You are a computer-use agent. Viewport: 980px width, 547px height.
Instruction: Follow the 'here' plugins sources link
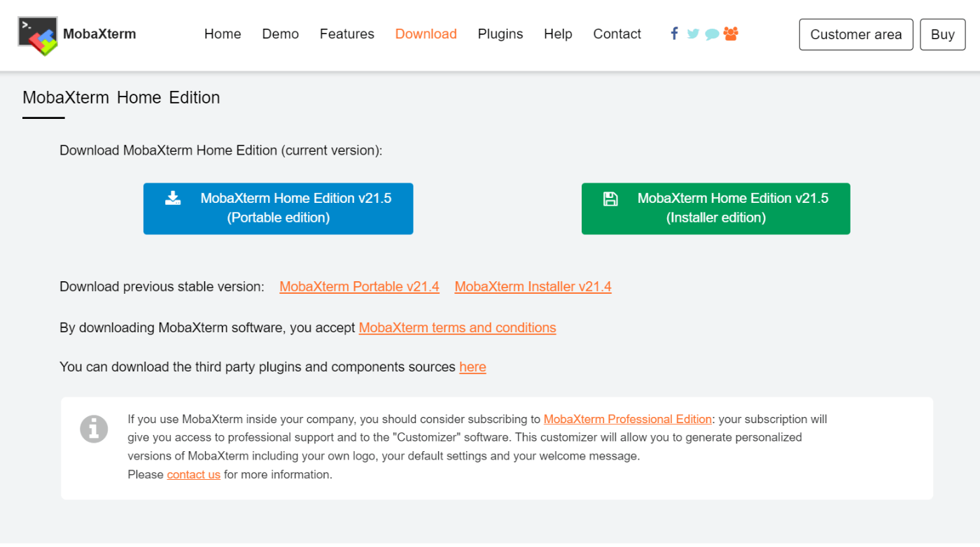[x=472, y=367]
